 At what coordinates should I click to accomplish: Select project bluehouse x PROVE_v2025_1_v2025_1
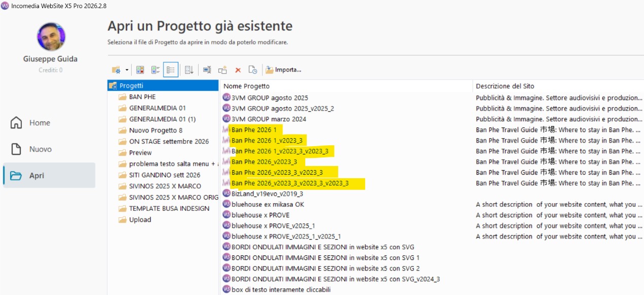coord(286,236)
